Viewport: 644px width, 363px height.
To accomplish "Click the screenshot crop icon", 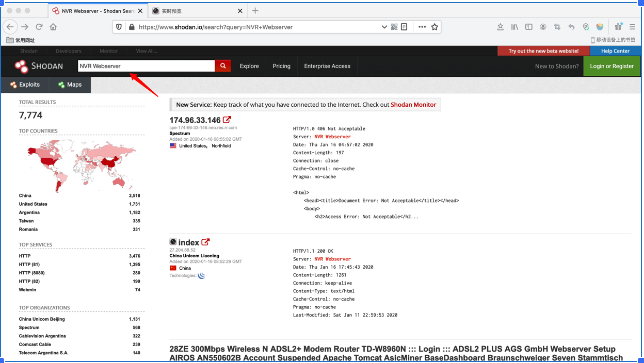I will [557, 27].
